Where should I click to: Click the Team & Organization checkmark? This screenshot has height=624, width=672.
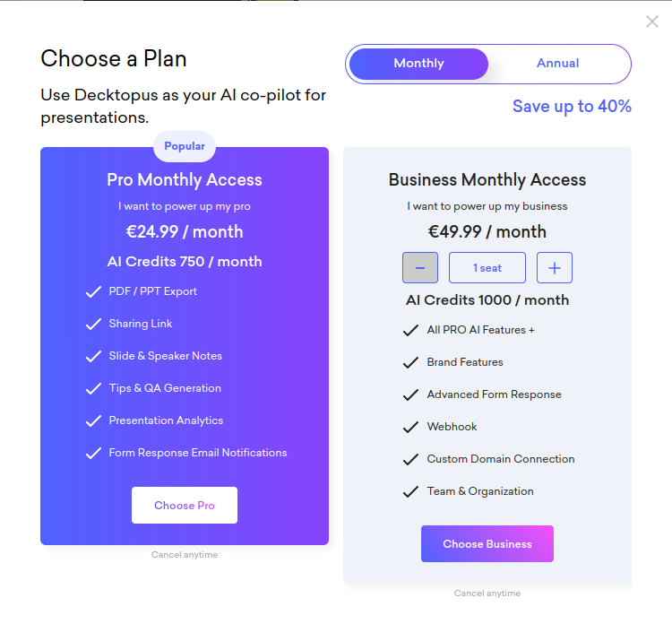click(x=411, y=492)
